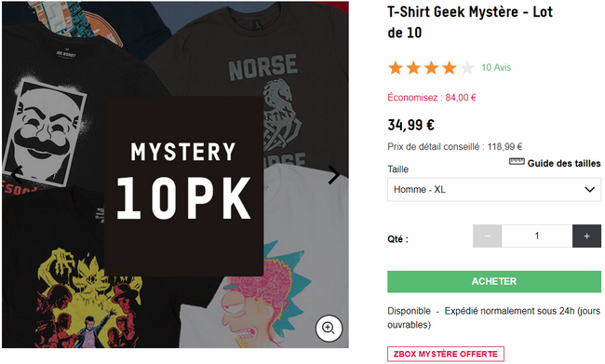Click the second orange rating star
The width and height of the screenshot is (605, 364).
click(x=413, y=68)
